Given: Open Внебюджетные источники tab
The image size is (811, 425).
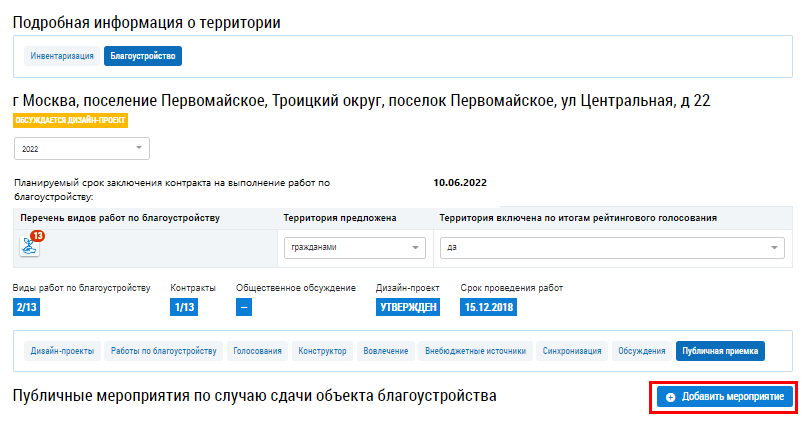Looking at the screenshot, I should click(x=475, y=351).
